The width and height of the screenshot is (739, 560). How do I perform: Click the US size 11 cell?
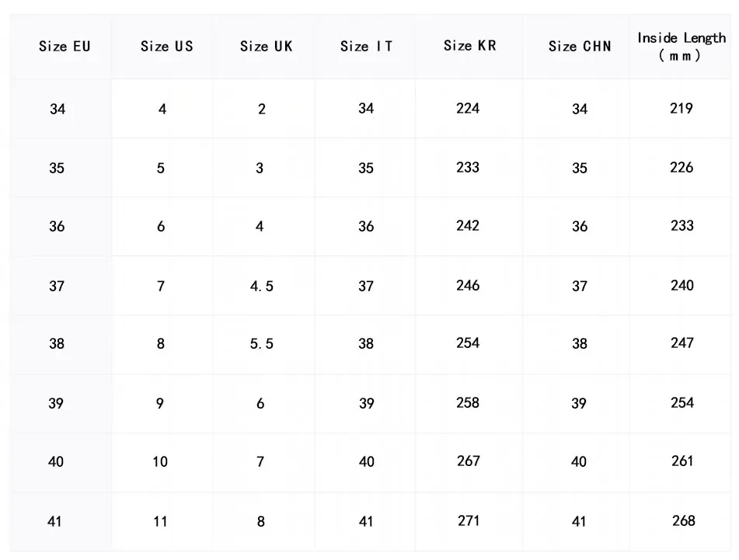[160, 521]
